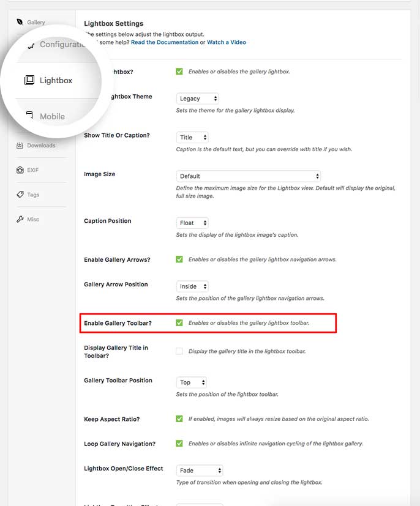The width and height of the screenshot is (420, 506).
Task: Click the Mobile tab icon
Action: tap(29, 115)
